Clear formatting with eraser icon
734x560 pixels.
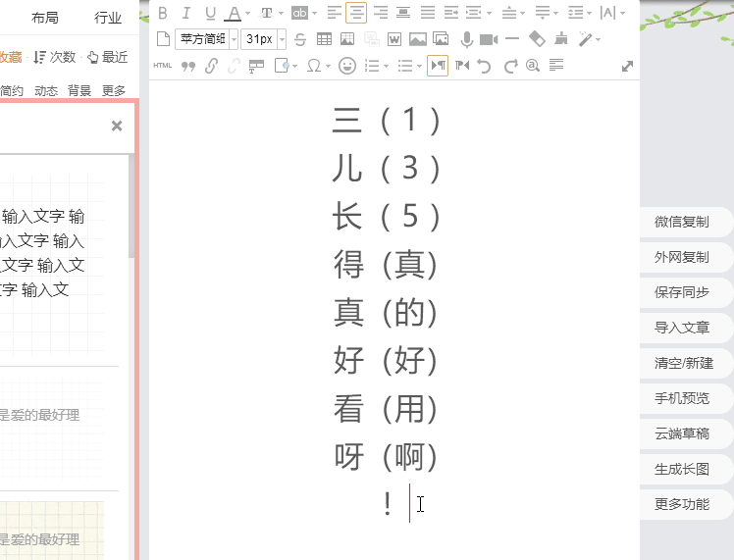click(x=537, y=39)
